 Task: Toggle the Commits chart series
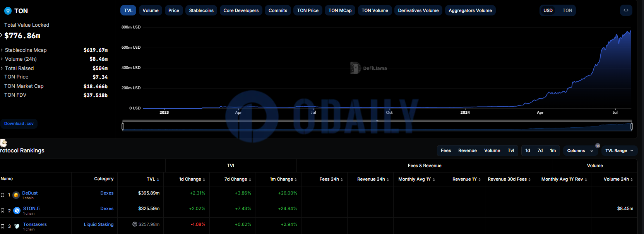tap(278, 10)
